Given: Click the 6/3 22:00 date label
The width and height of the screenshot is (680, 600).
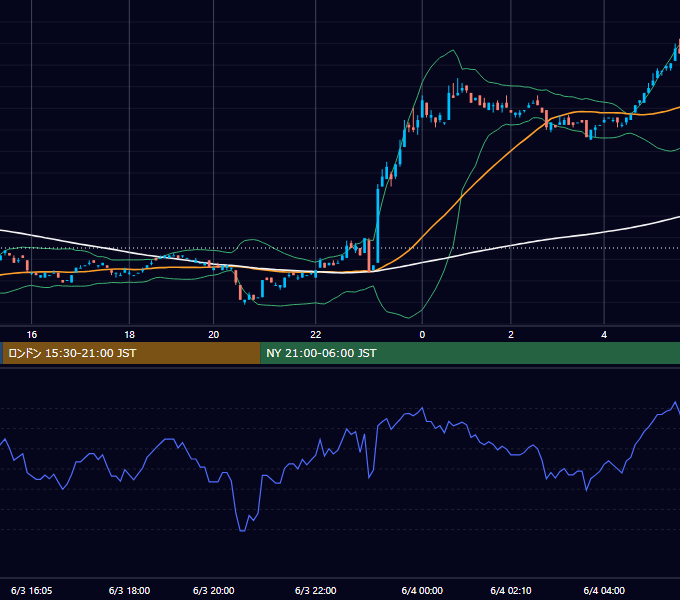Looking at the screenshot, I should click(x=316, y=590).
